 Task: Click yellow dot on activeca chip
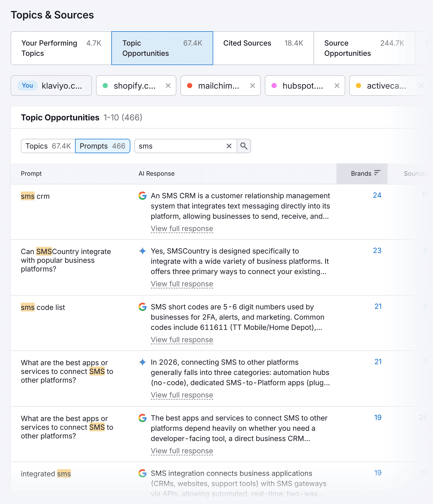(358, 86)
